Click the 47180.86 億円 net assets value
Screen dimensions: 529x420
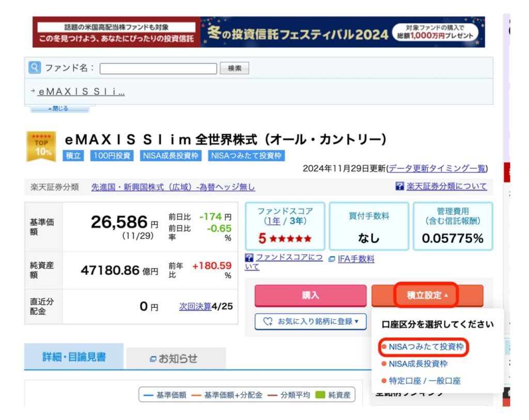click(x=119, y=271)
